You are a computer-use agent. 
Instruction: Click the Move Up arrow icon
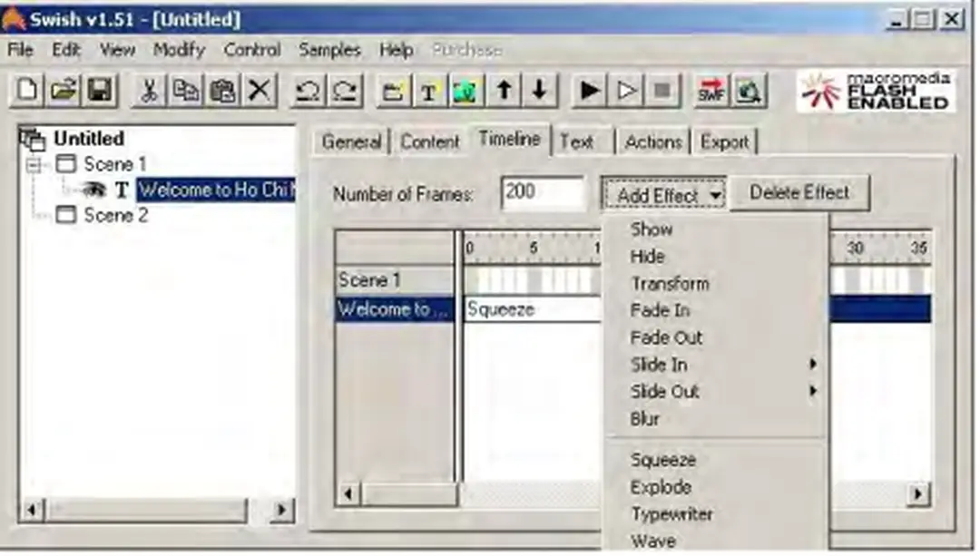tap(504, 91)
